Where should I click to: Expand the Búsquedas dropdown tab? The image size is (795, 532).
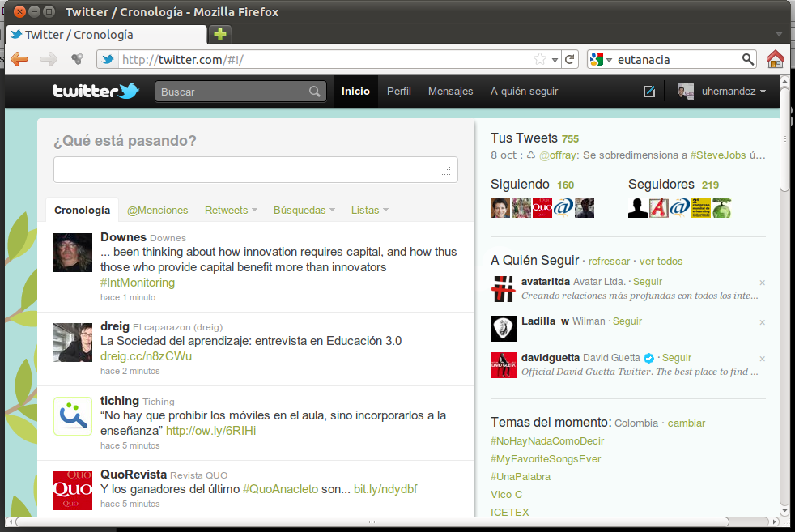click(x=304, y=210)
